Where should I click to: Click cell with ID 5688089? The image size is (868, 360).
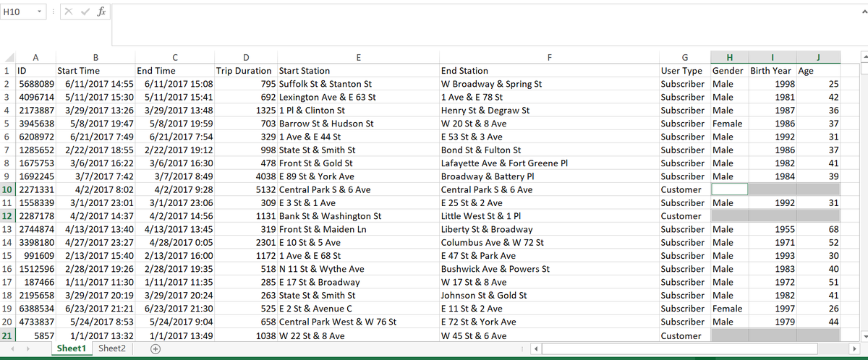(x=35, y=84)
